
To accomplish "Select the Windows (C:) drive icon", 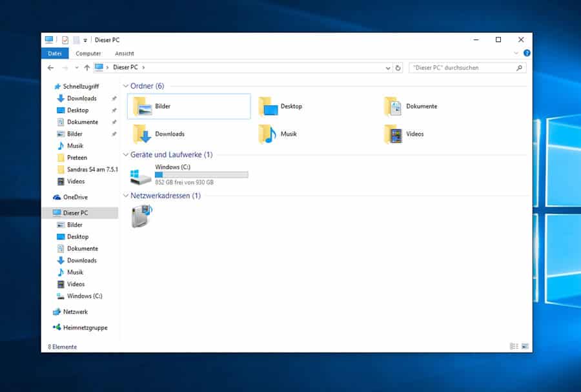I will pos(141,175).
